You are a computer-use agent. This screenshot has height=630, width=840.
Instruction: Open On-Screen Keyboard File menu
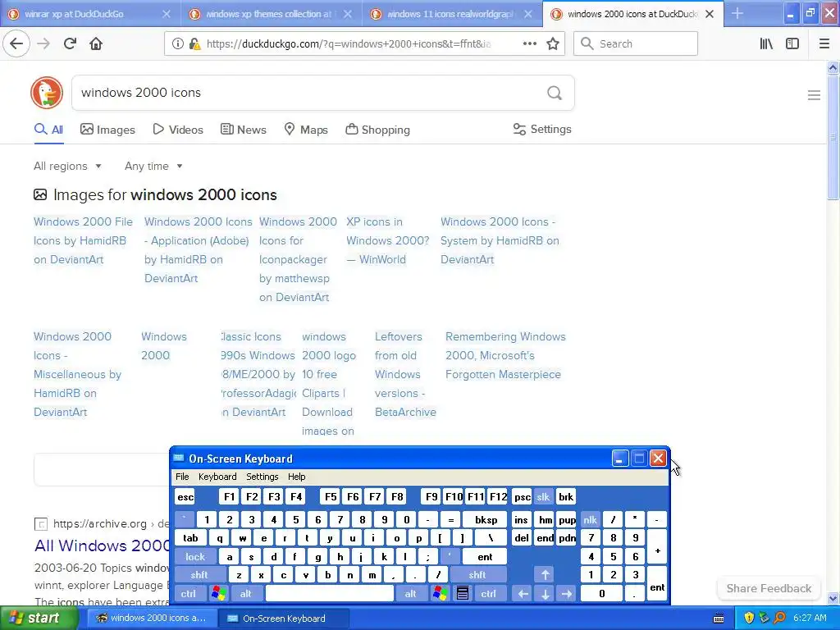pos(182,477)
